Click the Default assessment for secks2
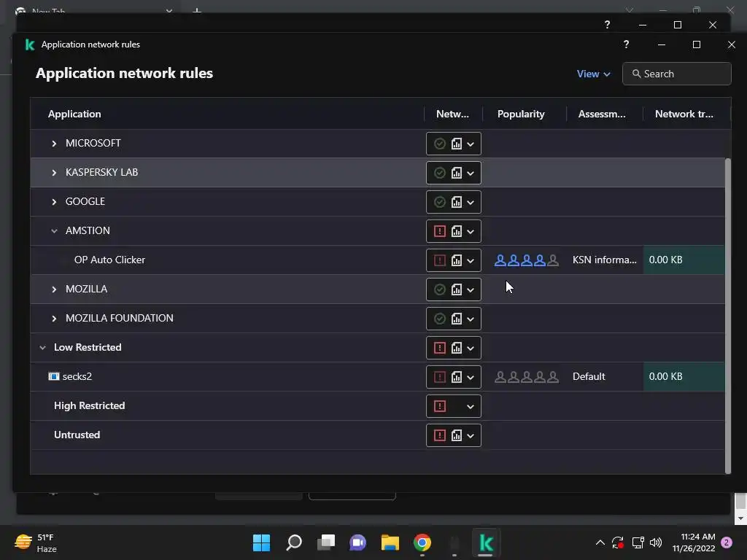The image size is (747, 560). (589, 377)
